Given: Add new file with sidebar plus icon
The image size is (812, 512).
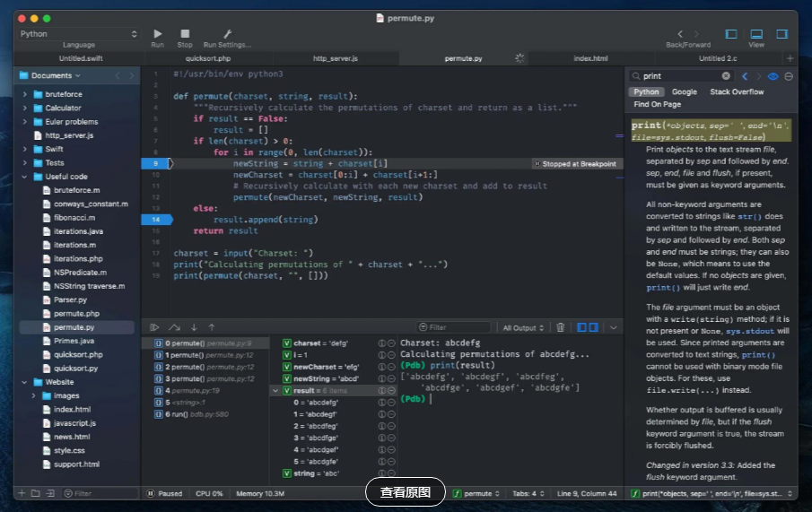Looking at the screenshot, I should pyautogui.click(x=22, y=493).
